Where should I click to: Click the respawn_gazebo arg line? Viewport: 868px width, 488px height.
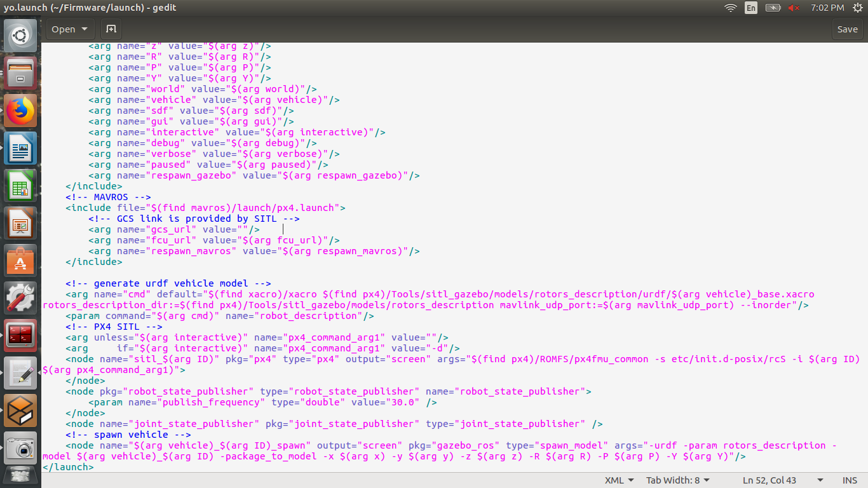254,175
